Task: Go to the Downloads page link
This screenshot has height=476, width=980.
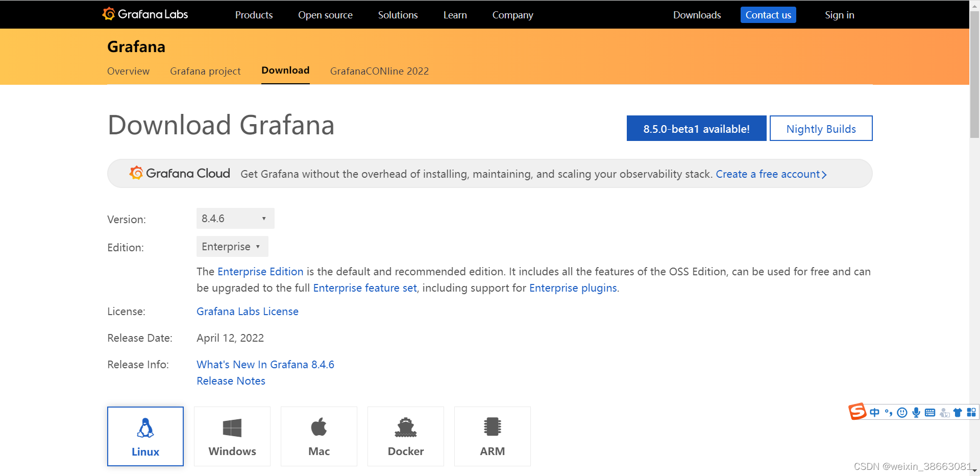Action: point(697,15)
